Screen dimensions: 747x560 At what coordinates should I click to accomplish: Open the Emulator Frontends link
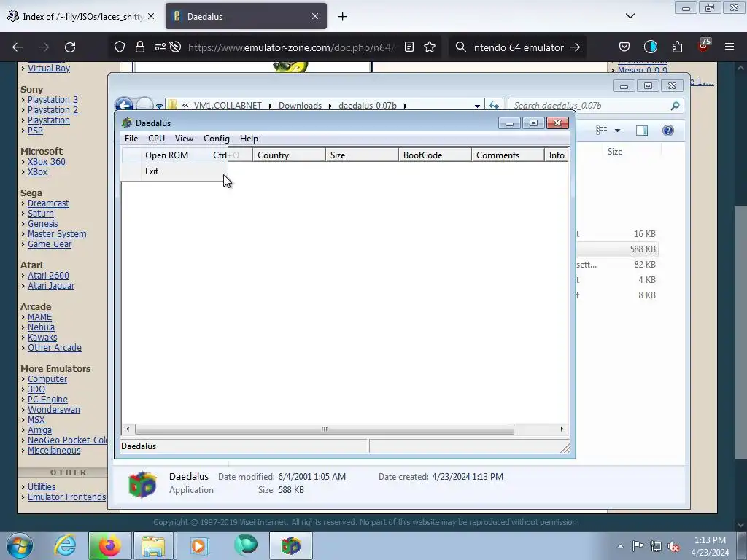(66, 497)
